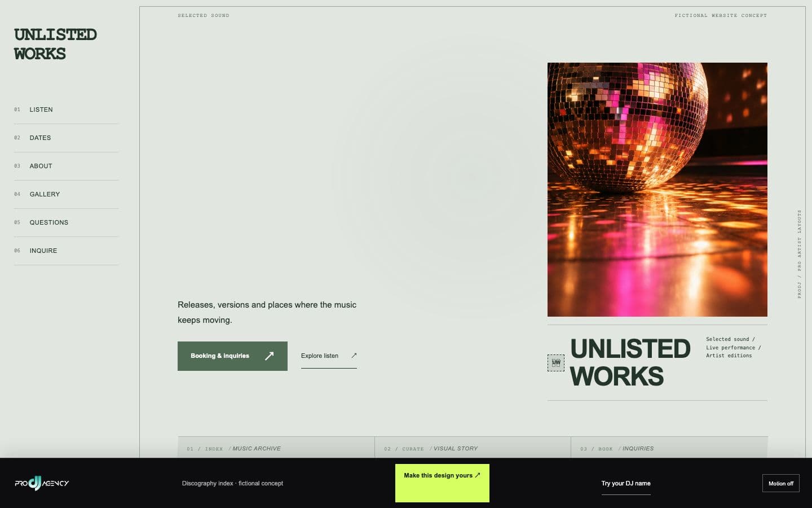
Task: Click the Selected Sound header label
Action: (x=204, y=15)
